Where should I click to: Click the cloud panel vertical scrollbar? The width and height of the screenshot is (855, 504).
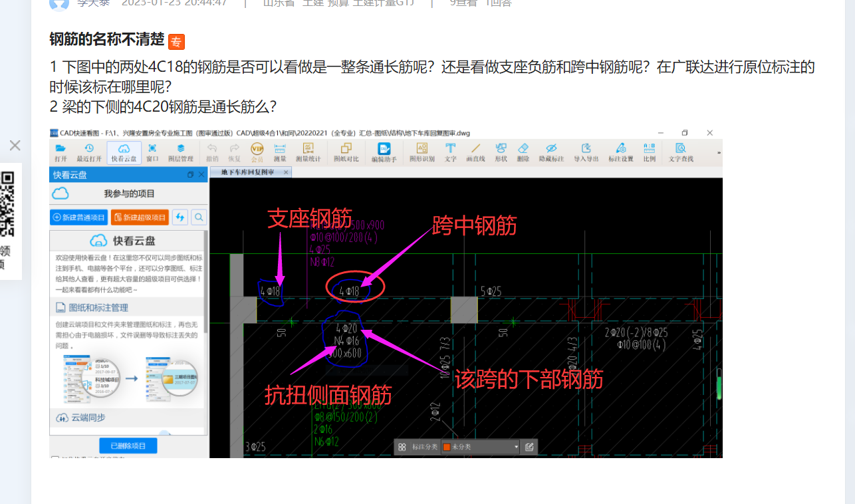(205, 281)
